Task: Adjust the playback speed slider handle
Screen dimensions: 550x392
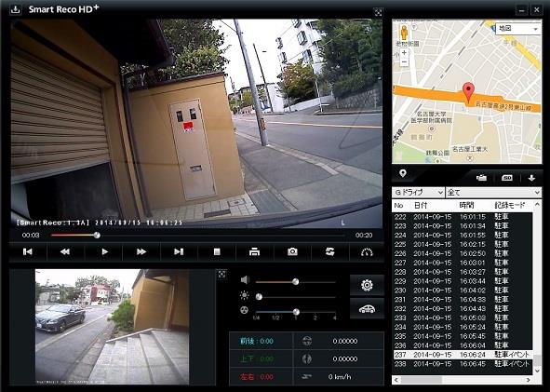Action: 296,312
